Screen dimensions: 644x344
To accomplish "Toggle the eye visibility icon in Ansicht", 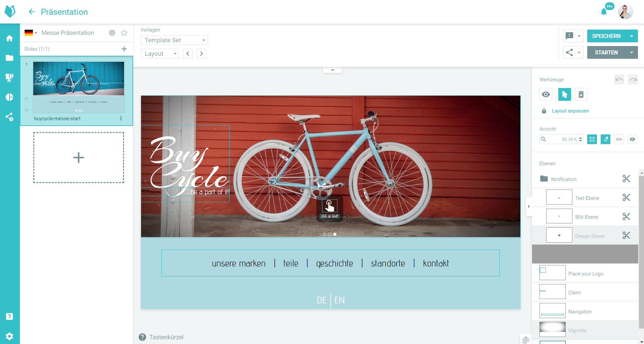I will click(x=632, y=139).
